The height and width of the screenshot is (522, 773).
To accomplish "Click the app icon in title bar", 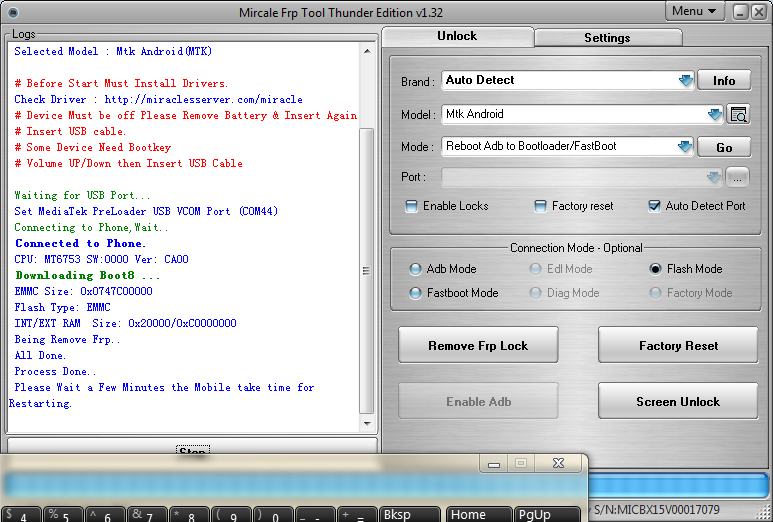I will click(x=13, y=12).
